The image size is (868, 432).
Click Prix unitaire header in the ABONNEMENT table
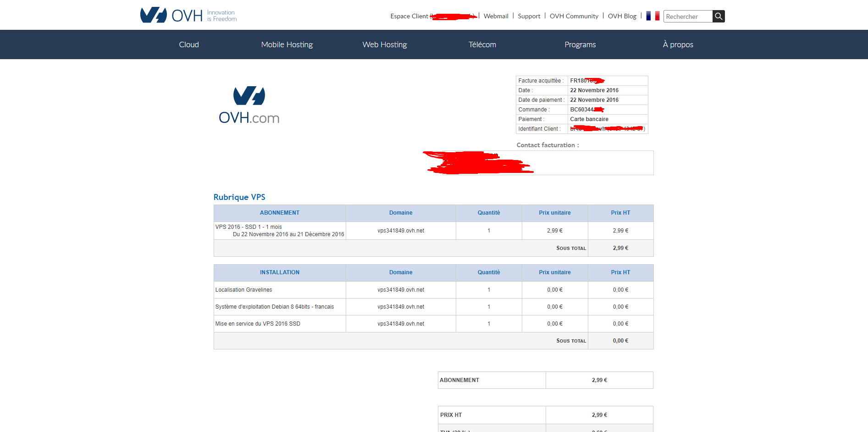pos(555,213)
